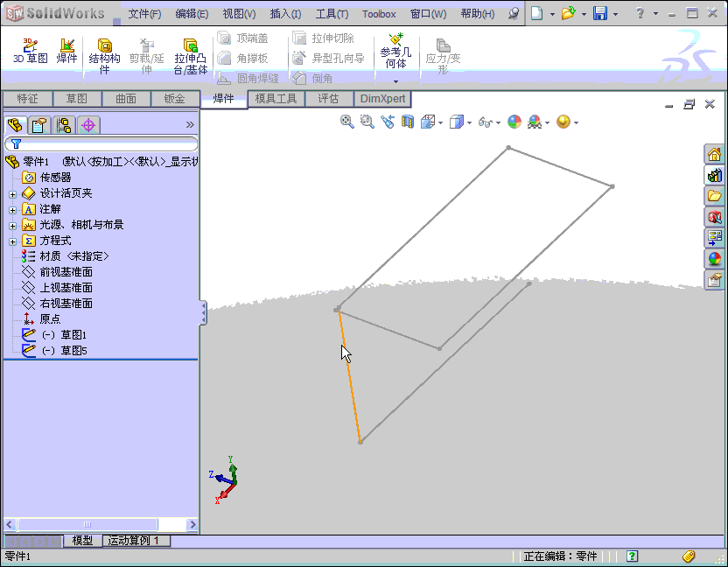Expand 光源、相机与布景 in the tree
The width and height of the screenshot is (728, 567).
tap(14, 224)
